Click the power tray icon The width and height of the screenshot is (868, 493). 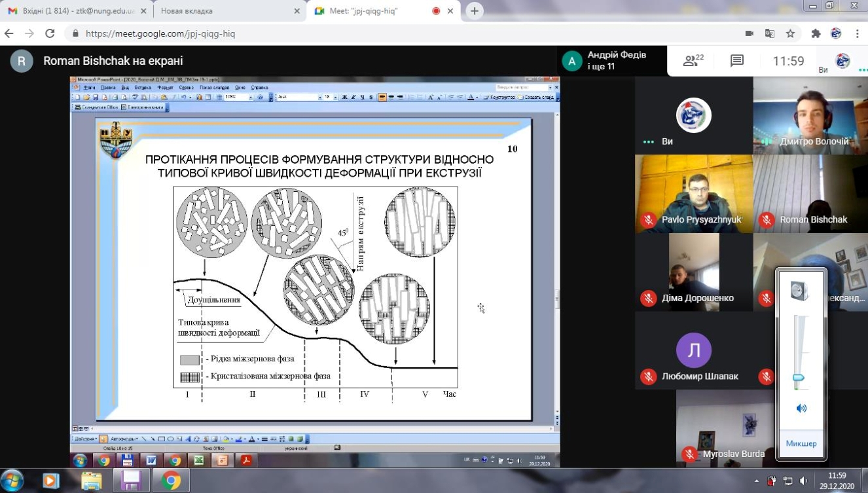click(771, 481)
